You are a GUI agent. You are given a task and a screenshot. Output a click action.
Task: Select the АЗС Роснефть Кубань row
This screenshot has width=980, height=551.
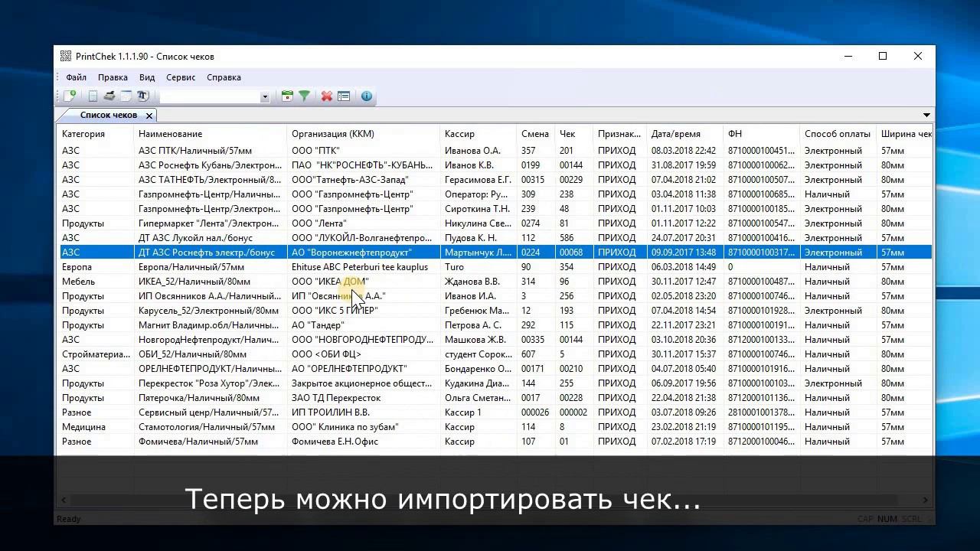495,165
